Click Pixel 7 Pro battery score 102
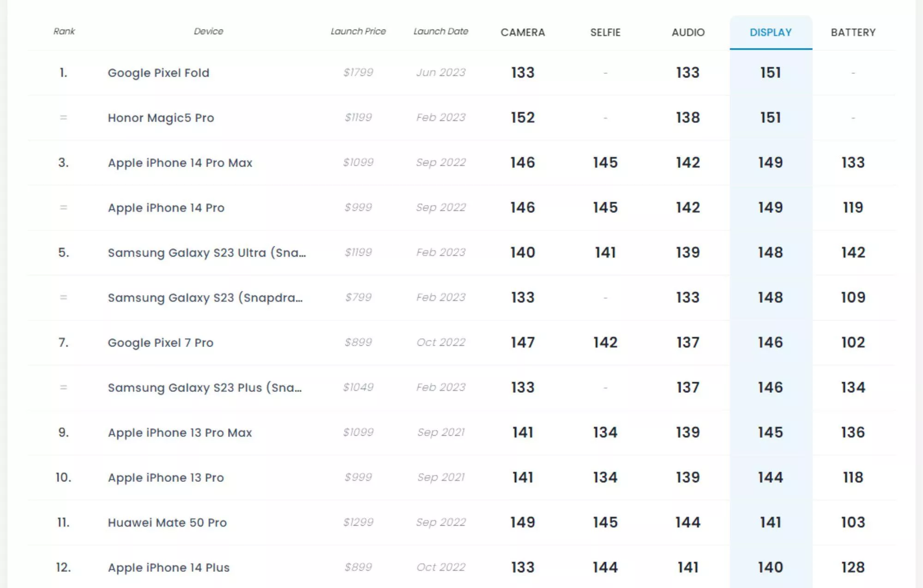The height and width of the screenshot is (588, 923). tap(853, 342)
